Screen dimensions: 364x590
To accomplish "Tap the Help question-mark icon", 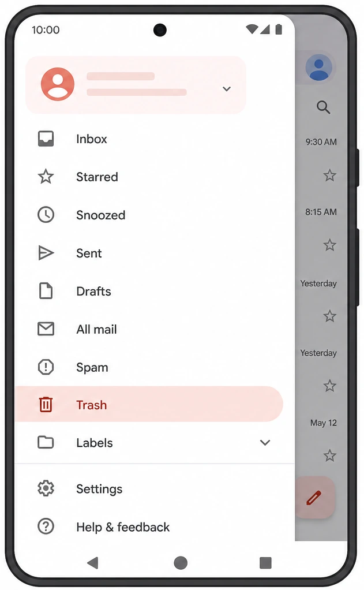I will tap(46, 526).
